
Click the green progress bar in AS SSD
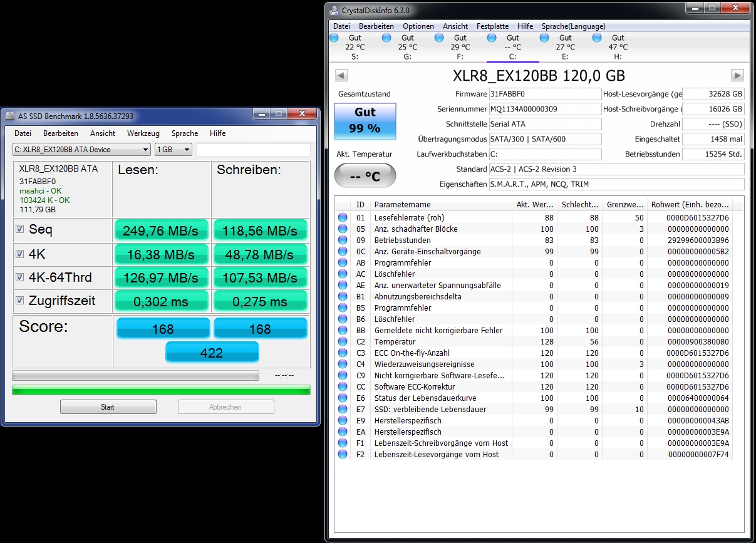click(161, 390)
